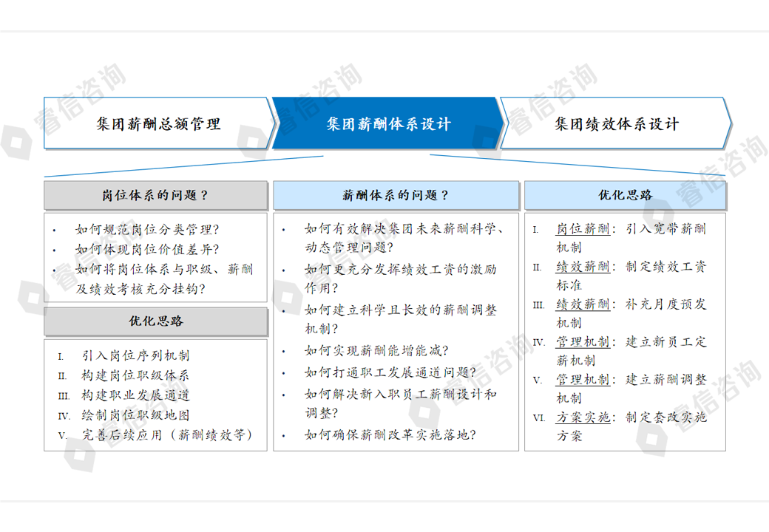Select the 集团薪酬总额管理 chevron tab
The image size is (769, 532).
coord(157,123)
